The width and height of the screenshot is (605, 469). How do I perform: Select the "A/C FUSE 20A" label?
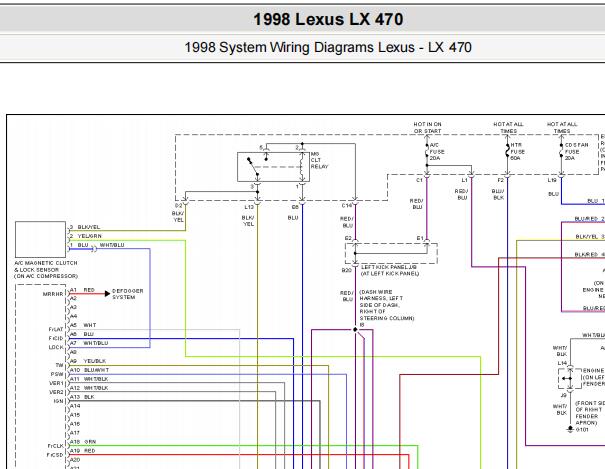[437, 152]
